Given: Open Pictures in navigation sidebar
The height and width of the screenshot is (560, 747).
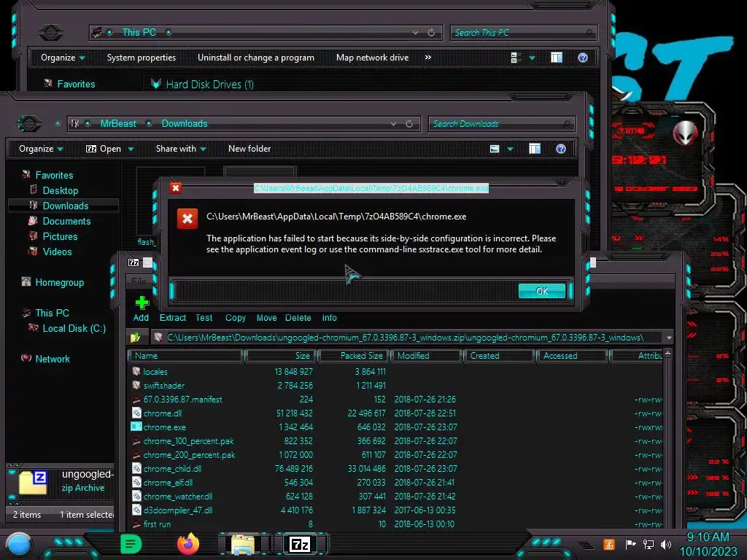Looking at the screenshot, I should [60, 236].
